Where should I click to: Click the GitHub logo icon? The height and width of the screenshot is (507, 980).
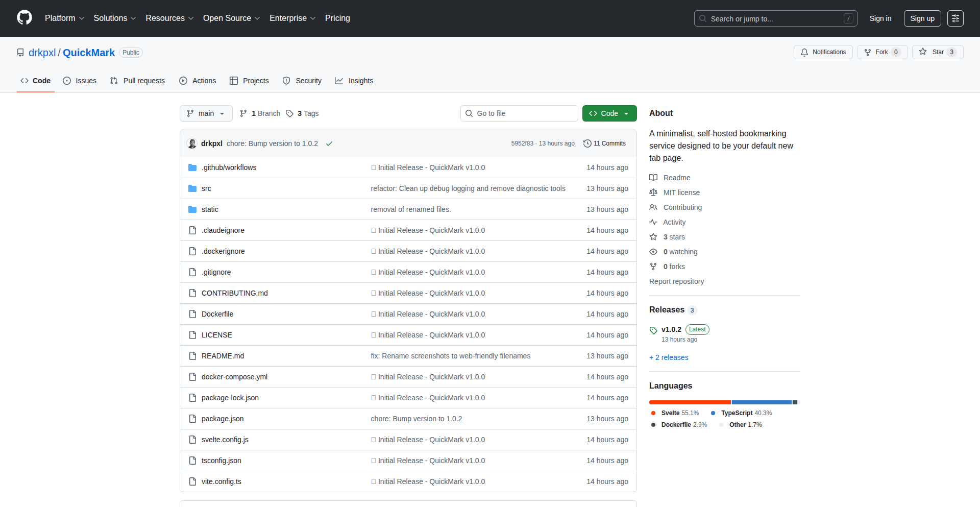pos(24,18)
